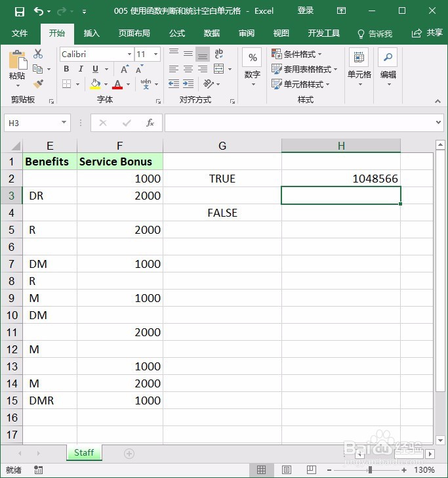This screenshot has width=448, height=478.
Task: Open the Name Box dropdown arrow
Action: pos(64,123)
